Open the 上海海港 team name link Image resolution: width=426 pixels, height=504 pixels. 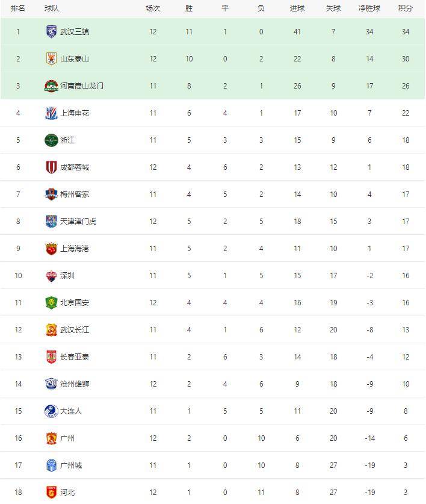coord(75,249)
